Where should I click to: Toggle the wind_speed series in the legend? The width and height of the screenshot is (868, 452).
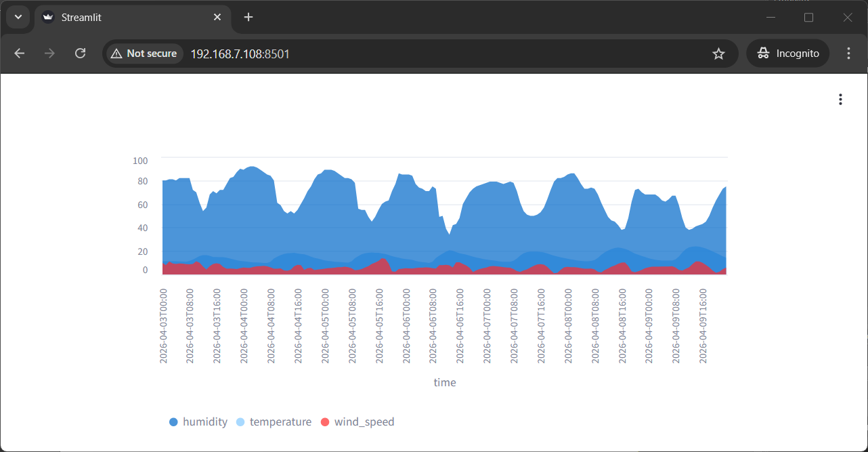point(357,422)
